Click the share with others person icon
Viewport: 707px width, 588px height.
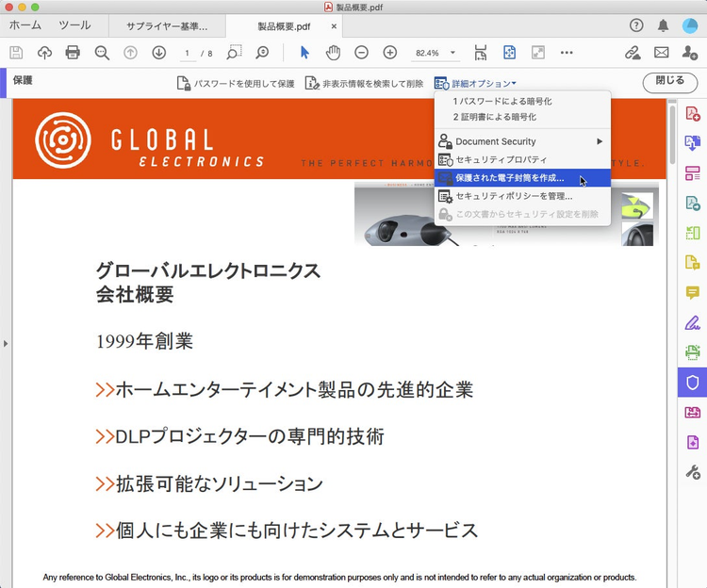(689, 52)
